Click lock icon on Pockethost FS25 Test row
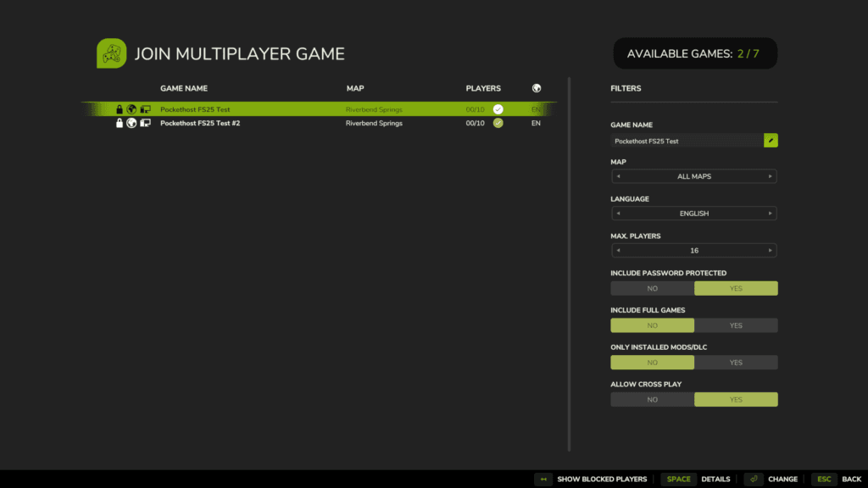 pyautogui.click(x=120, y=109)
